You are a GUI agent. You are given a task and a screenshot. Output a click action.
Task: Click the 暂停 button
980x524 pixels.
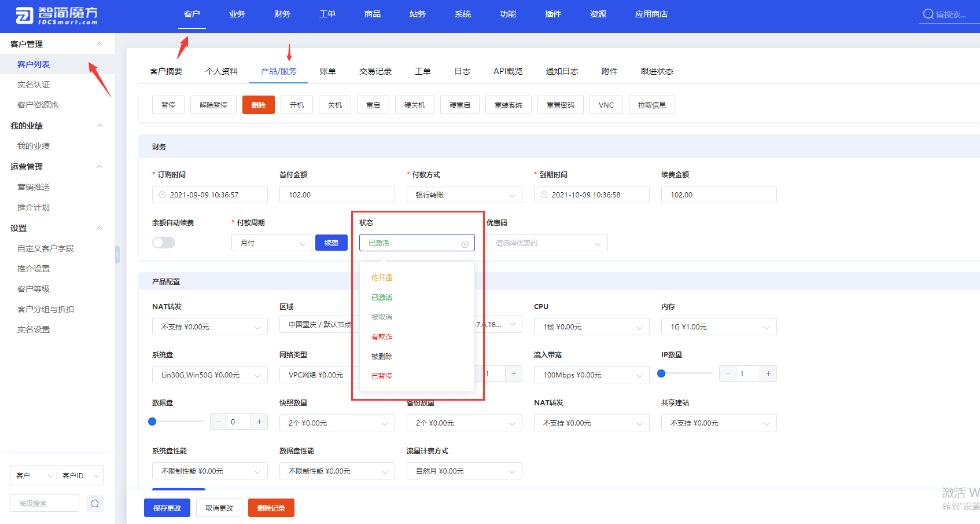point(168,105)
